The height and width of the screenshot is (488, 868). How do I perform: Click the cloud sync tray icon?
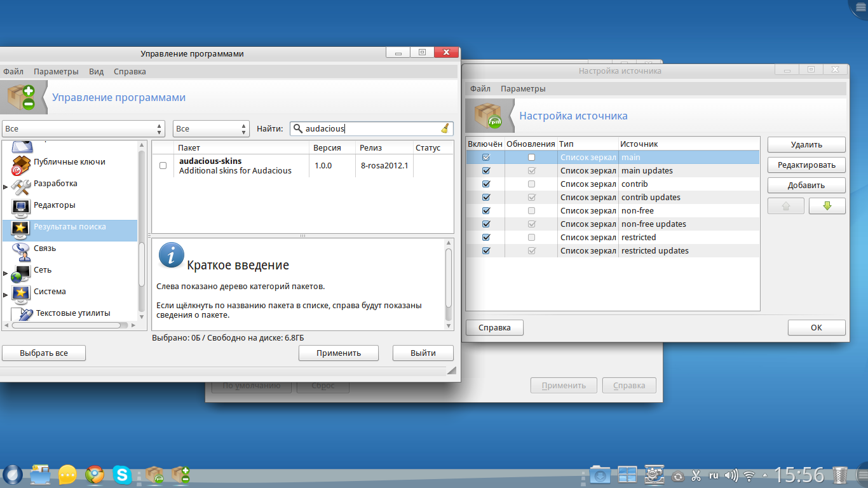(x=678, y=476)
